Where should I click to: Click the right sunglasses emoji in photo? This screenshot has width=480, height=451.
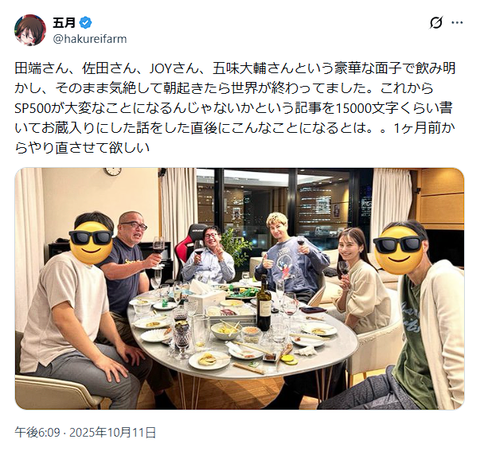pos(398,250)
